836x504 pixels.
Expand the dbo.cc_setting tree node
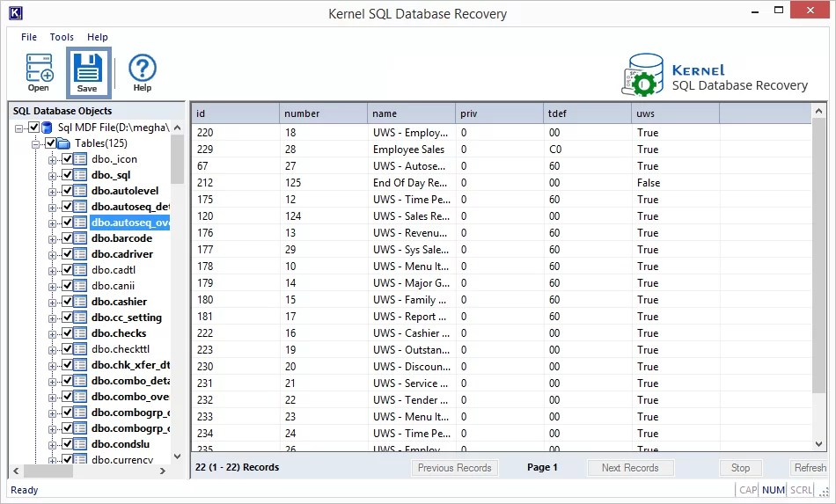52,318
